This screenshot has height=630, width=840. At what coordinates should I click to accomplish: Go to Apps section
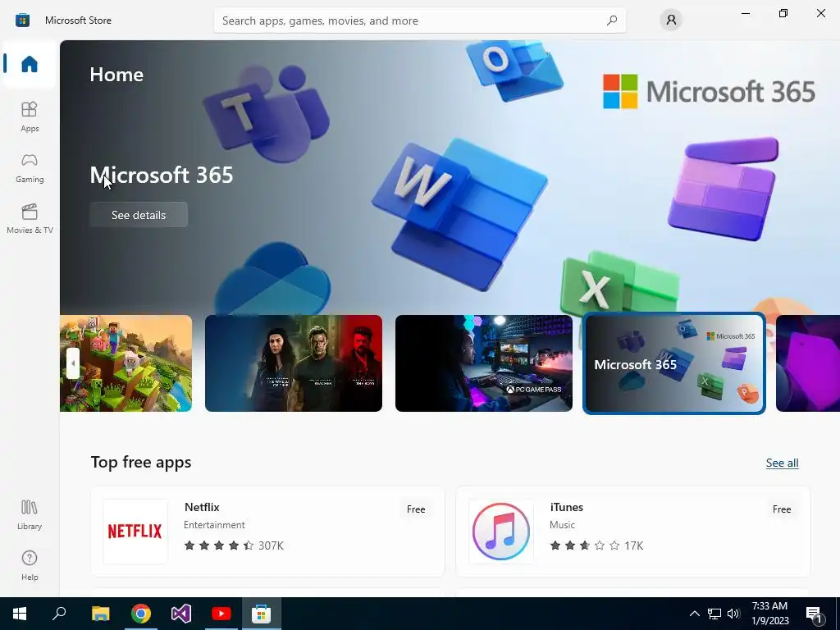coord(30,116)
